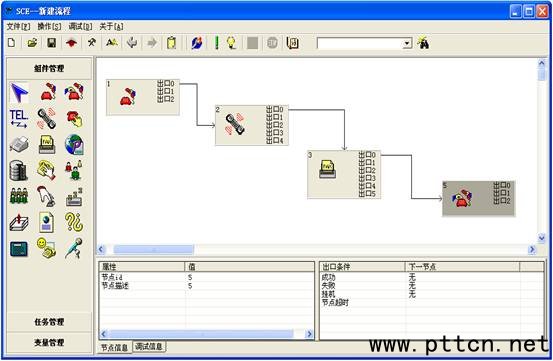Select flow node 2 with the handset
This screenshot has width=553, height=361.
coord(252,125)
